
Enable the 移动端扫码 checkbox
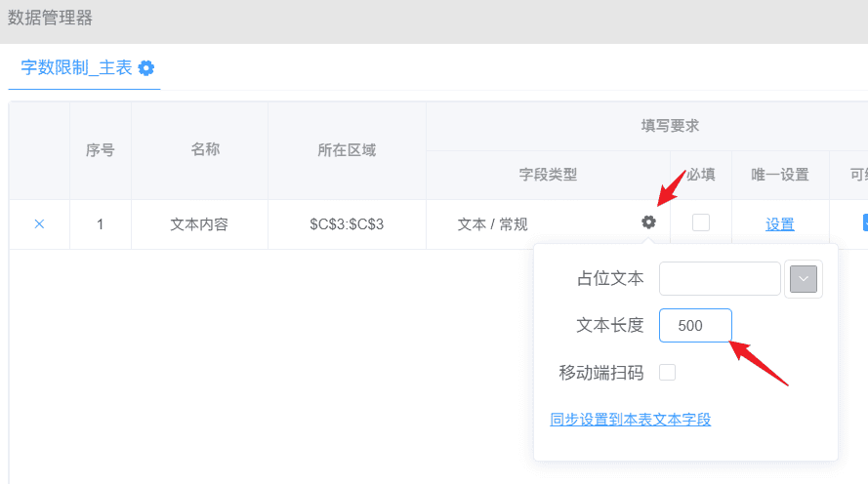tap(667, 372)
